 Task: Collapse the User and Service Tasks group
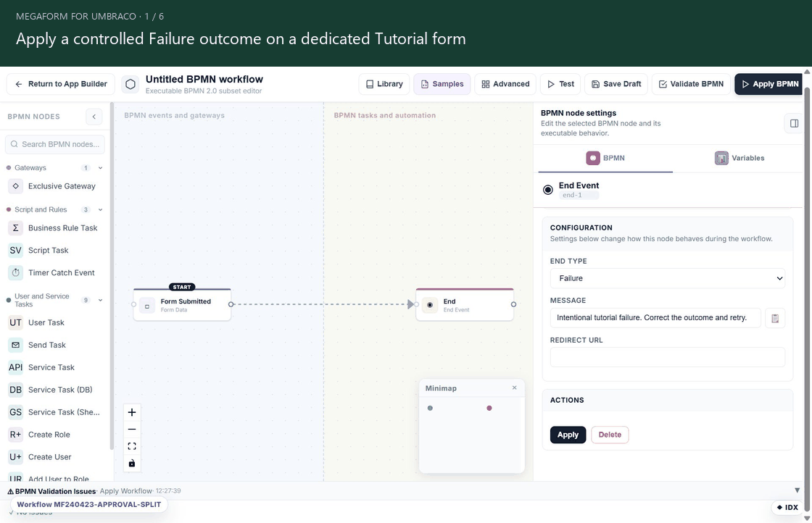tap(101, 301)
